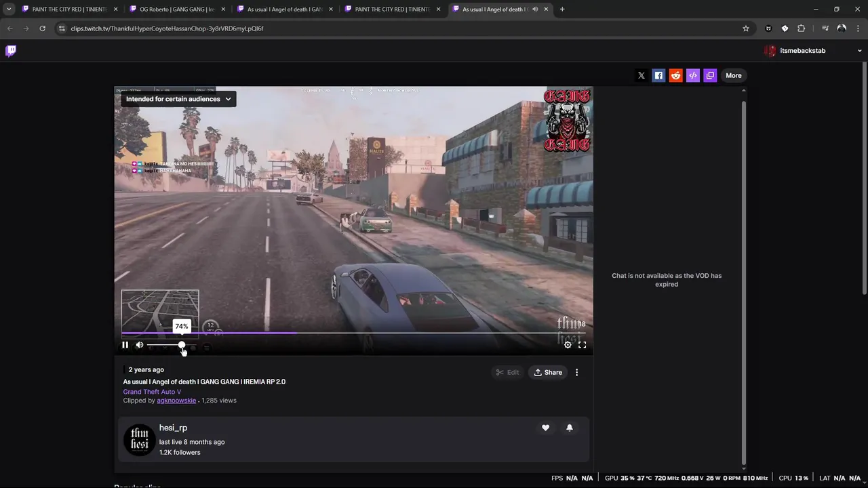Open the black cat-face extension
The image size is (868, 488).
[x=768, y=28]
